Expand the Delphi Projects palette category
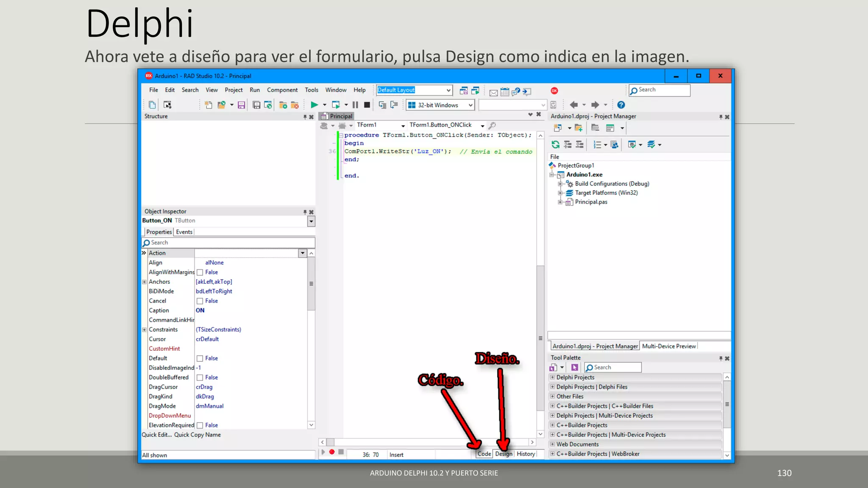 (552, 377)
